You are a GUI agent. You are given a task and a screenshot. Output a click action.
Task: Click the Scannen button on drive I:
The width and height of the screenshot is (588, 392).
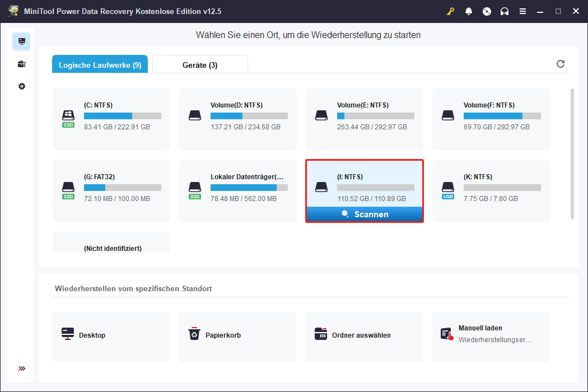365,214
